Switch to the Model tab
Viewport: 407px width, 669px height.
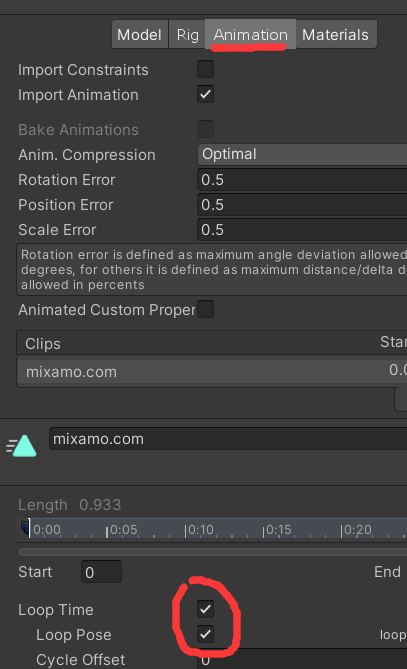140,35
